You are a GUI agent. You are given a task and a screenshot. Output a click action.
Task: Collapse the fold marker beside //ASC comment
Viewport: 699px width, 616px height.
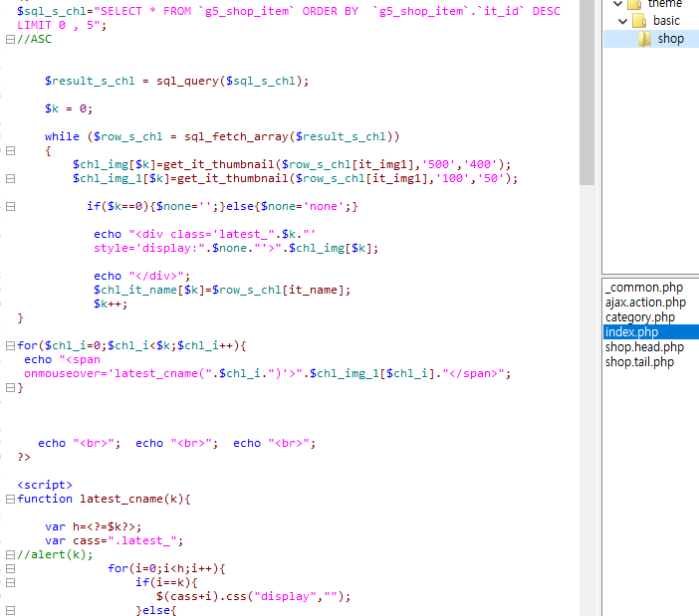pos(9,39)
